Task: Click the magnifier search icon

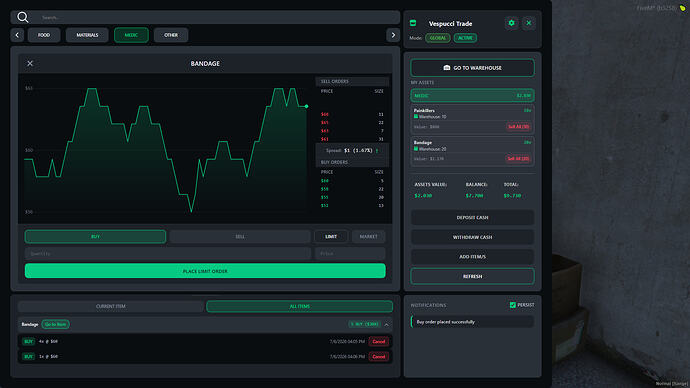Action: click(22, 17)
